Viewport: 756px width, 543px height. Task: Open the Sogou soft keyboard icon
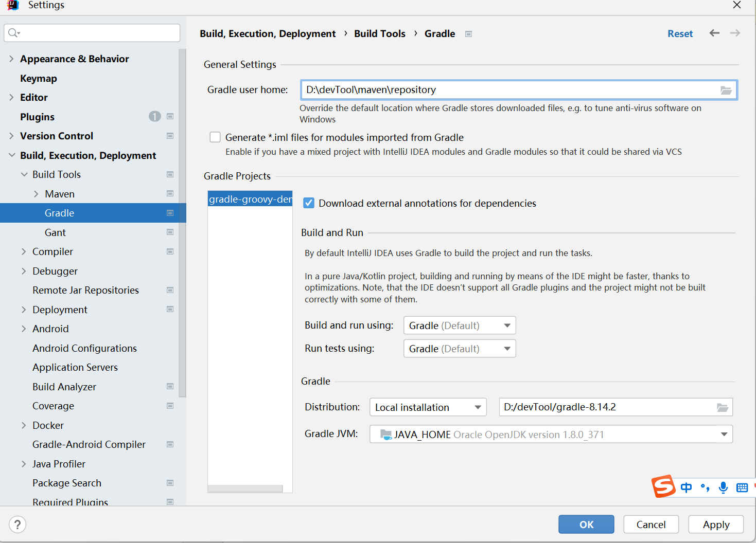coord(742,488)
